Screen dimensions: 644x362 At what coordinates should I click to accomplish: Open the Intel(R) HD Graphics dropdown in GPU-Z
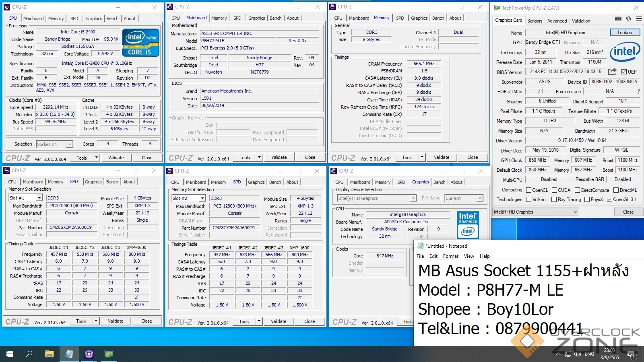click(536, 212)
